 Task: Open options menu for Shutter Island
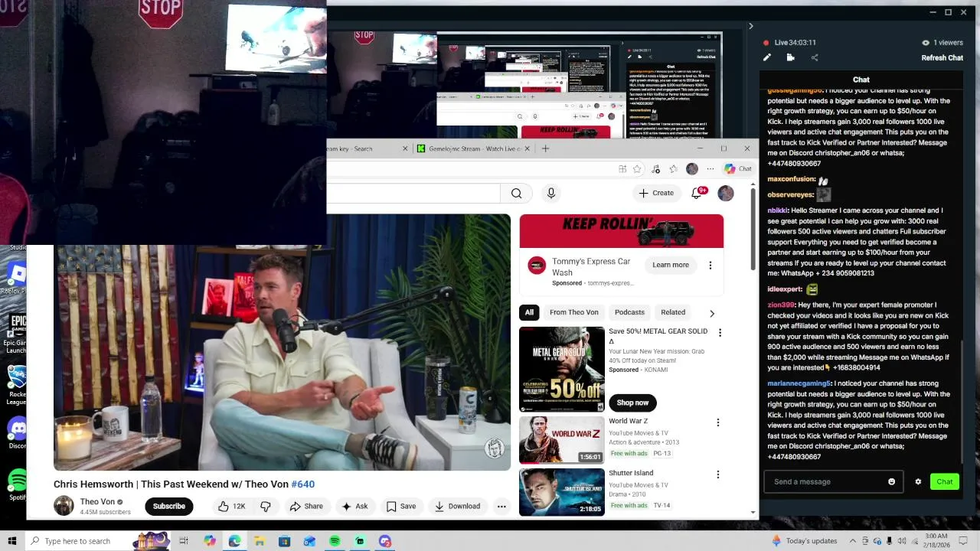click(x=717, y=474)
